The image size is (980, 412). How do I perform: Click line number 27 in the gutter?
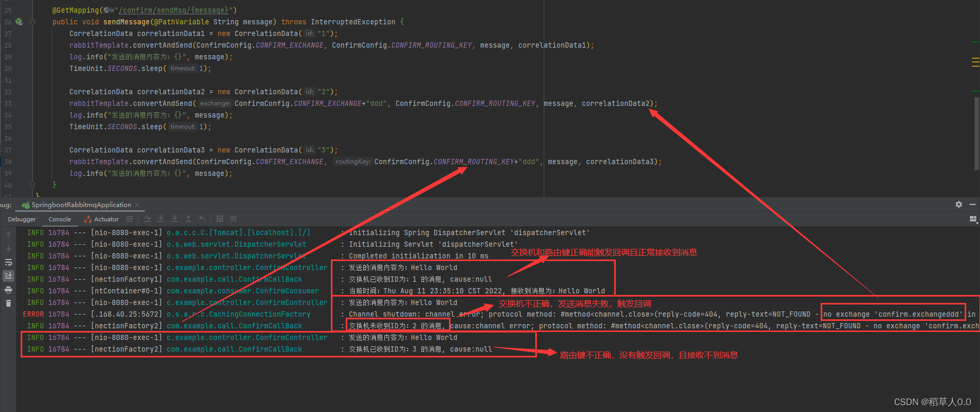(x=8, y=33)
